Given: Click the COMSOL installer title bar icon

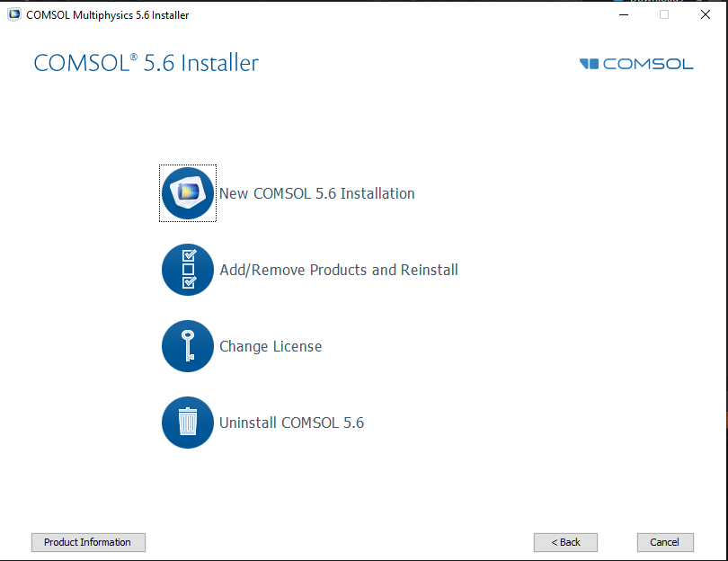Looking at the screenshot, I should tap(14, 15).
